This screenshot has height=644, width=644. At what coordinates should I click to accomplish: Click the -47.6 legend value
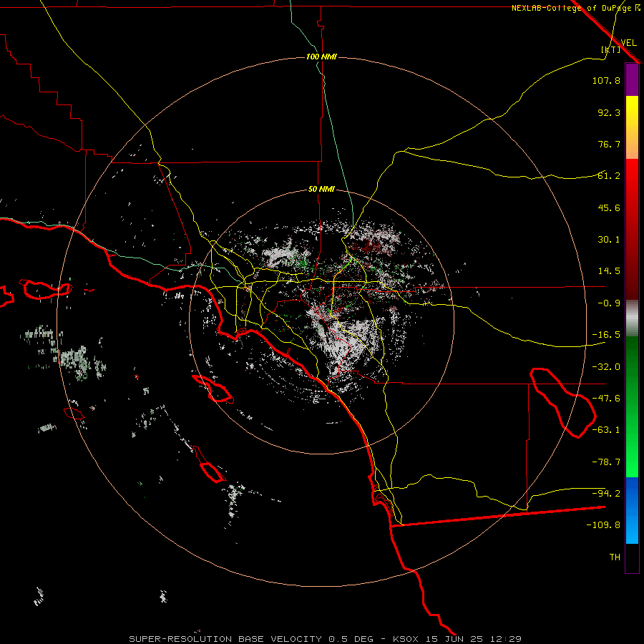click(x=606, y=399)
